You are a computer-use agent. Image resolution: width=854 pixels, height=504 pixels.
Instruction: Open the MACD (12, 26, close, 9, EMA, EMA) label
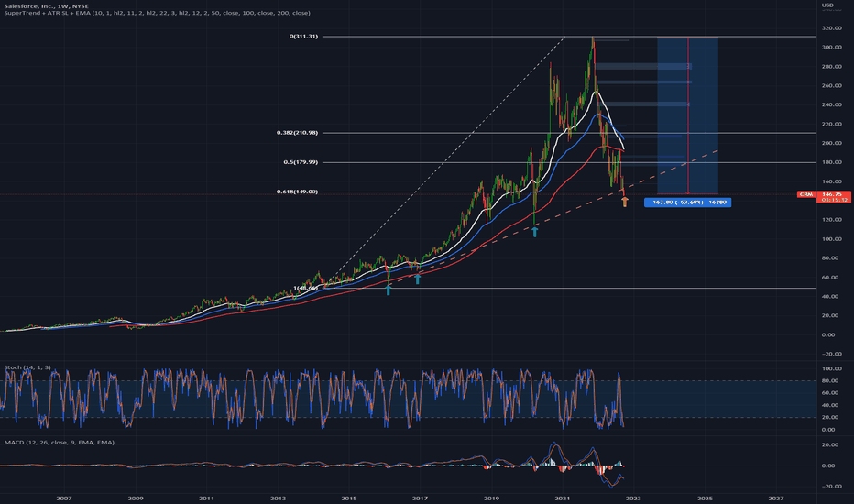tap(60, 443)
